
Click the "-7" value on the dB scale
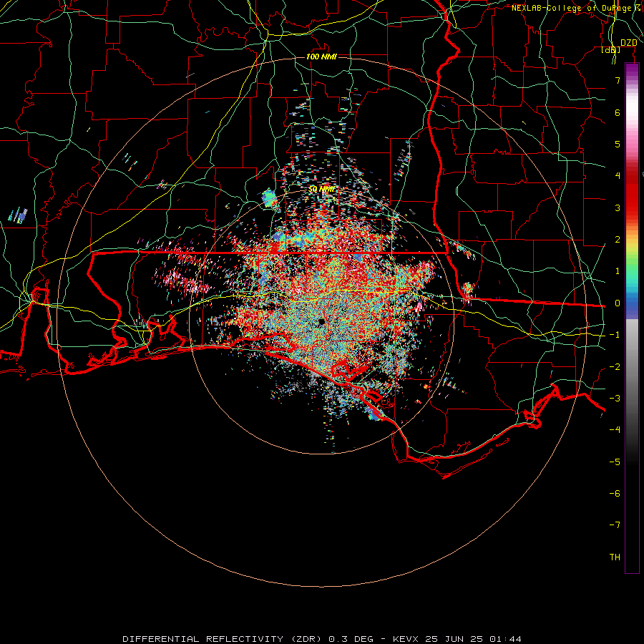[615, 525]
